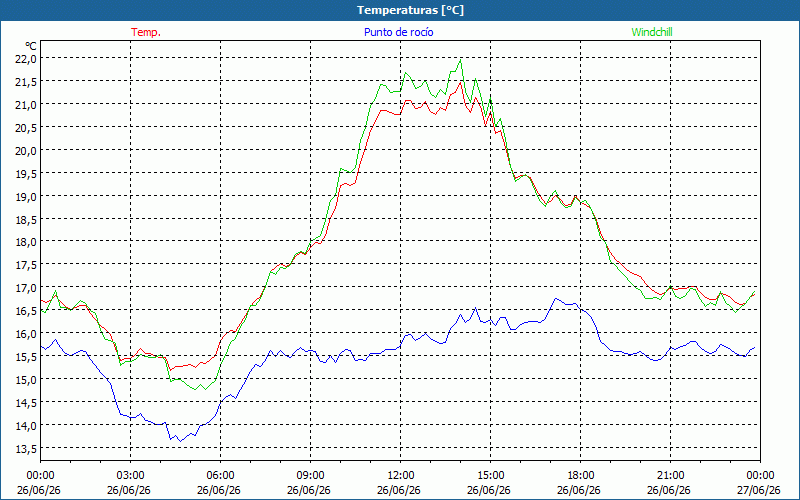The image size is (800, 500).
Task: Click the 14,0 y-axis label
Action: pyautogui.click(x=26, y=426)
